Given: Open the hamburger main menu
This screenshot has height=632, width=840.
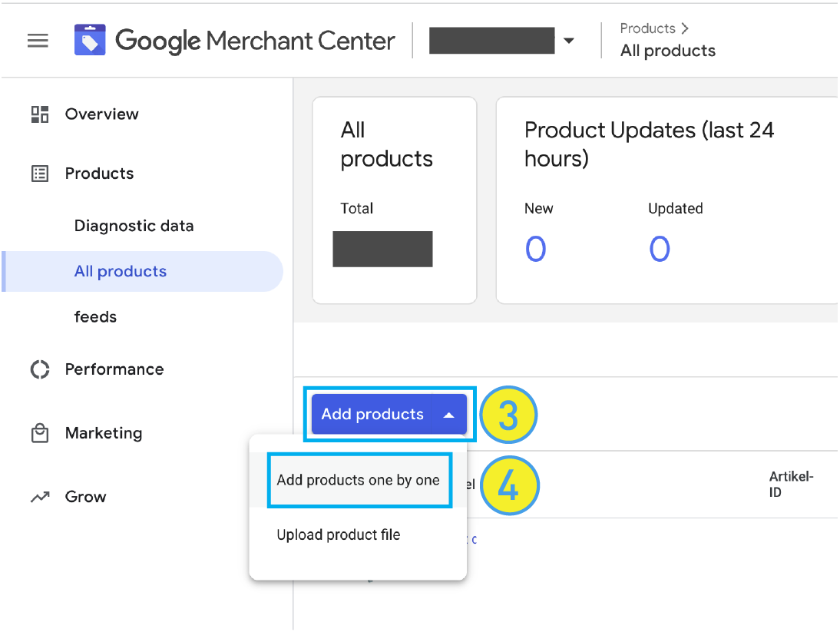Looking at the screenshot, I should [38, 41].
